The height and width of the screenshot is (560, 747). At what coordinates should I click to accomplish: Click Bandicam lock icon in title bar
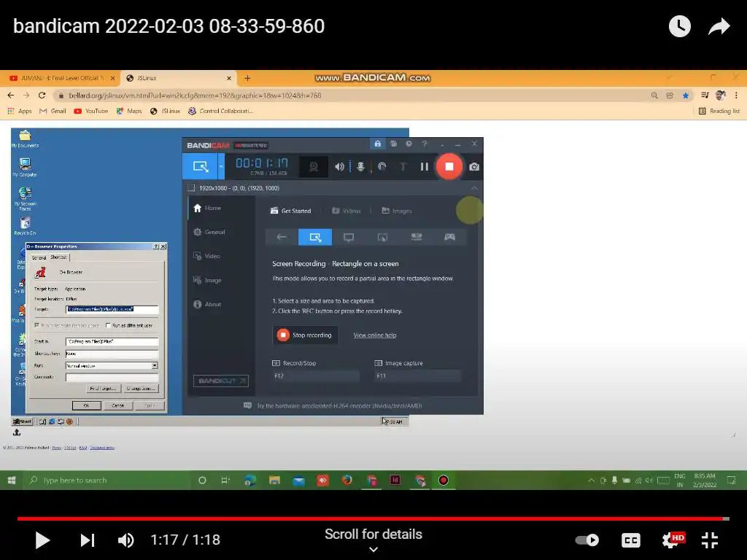(377, 144)
